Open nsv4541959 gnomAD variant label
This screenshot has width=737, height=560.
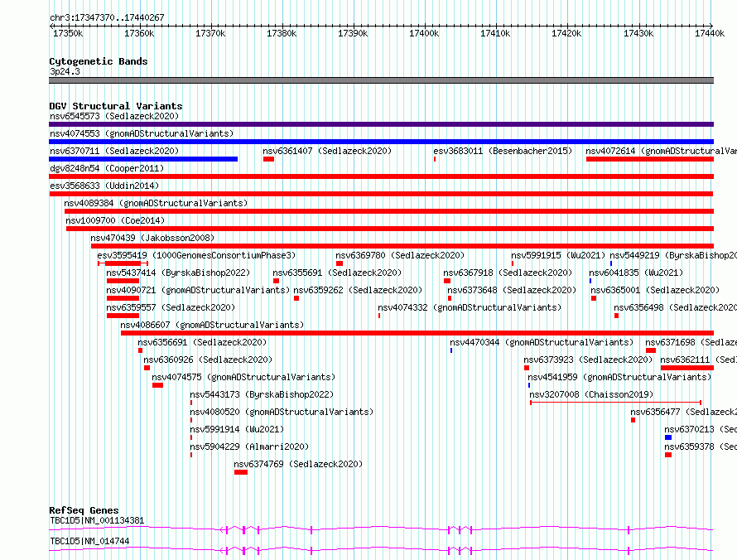click(619, 377)
